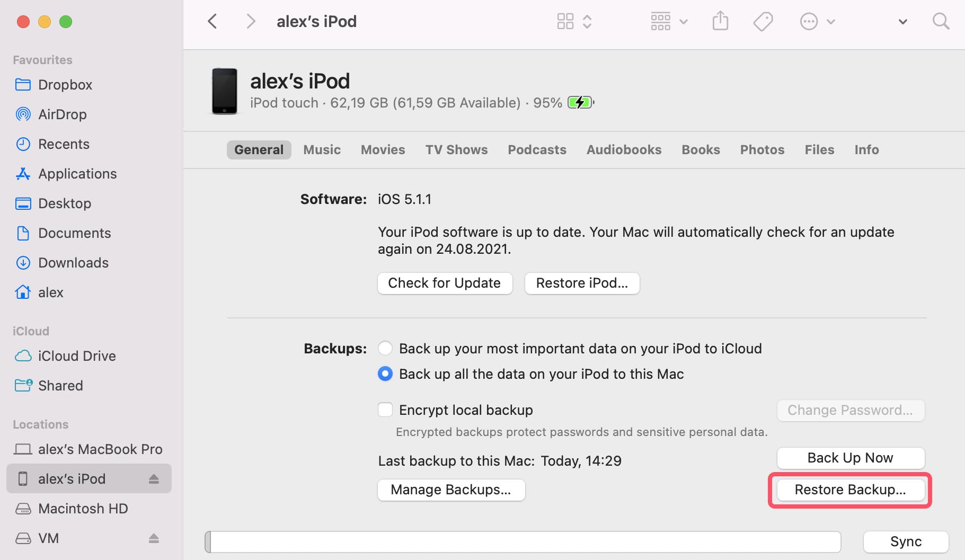Image resolution: width=965 pixels, height=560 pixels.
Task: Click Back Up Now button
Action: click(x=851, y=458)
